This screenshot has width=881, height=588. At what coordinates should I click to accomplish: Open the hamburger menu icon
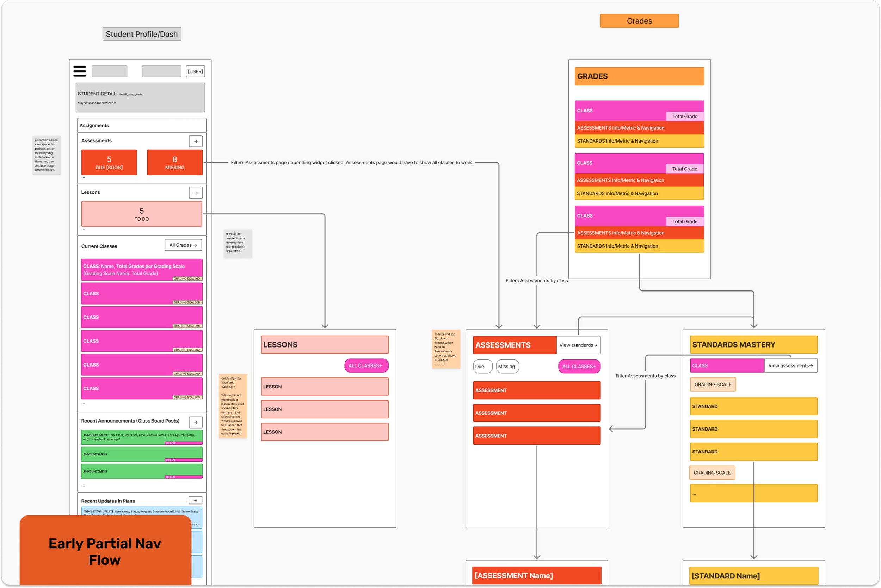tap(80, 71)
